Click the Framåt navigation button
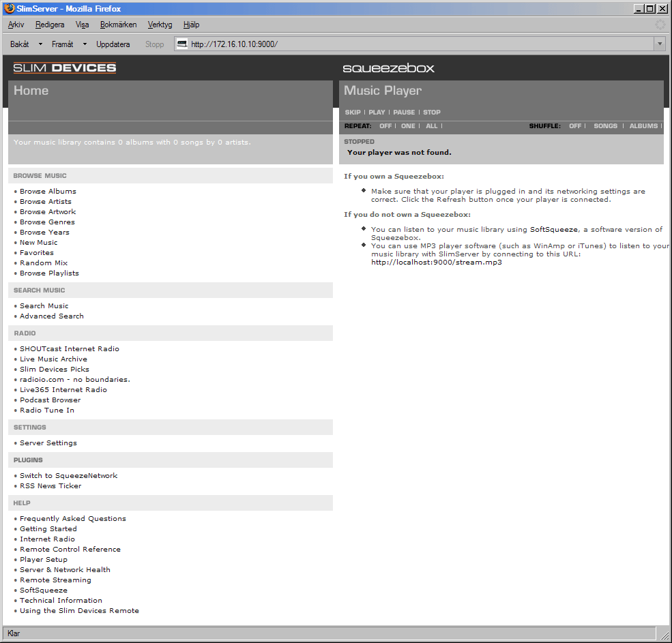The width and height of the screenshot is (672, 643). [x=63, y=44]
